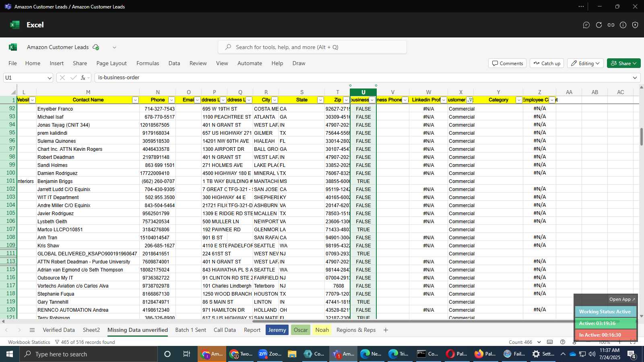
Task: Open Zoom from the taskbar
Action: coord(270,354)
